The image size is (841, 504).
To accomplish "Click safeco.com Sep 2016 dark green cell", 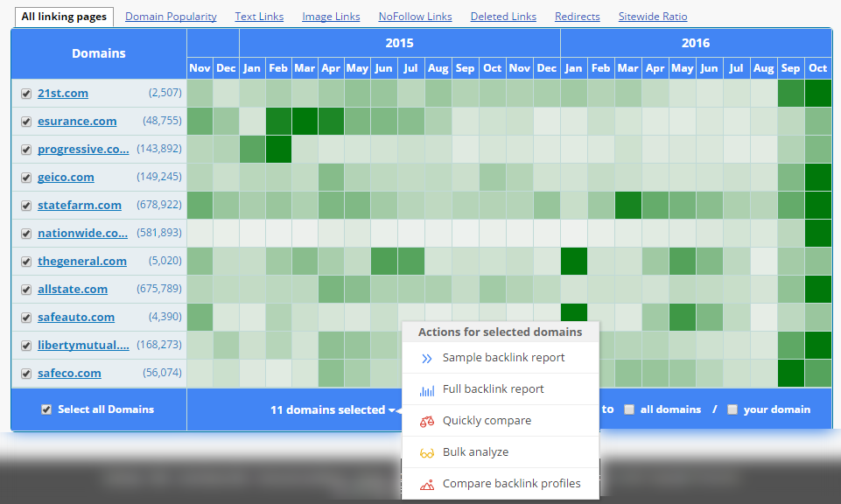I will coord(790,373).
